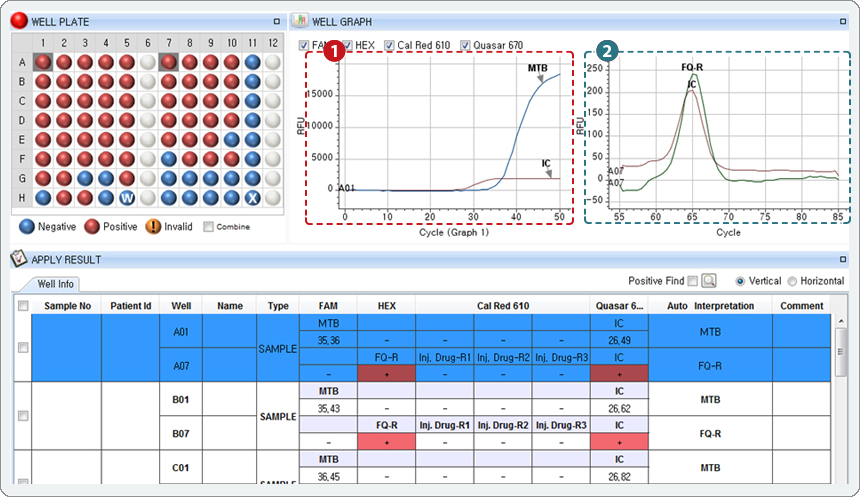
Task: Select well H5 marked with W
Action: pyautogui.click(x=126, y=198)
